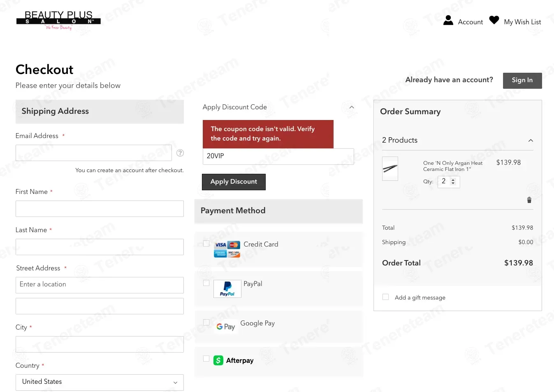The height and width of the screenshot is (392, 554).
Task: Click the email help question mark icon
Action: [180, 153]
